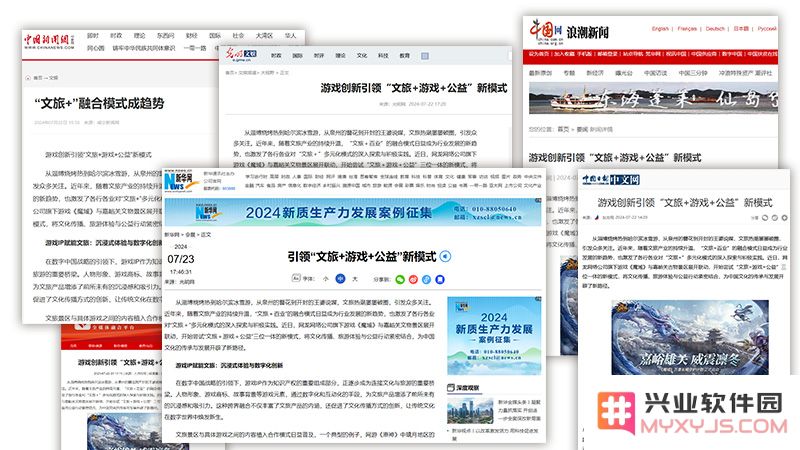This screenshot has width=800, height=450.
Task: Click Guangming headline 游戏创新引领“文旅+游戏+公益”新模式
Action: [x=414, y=88]
